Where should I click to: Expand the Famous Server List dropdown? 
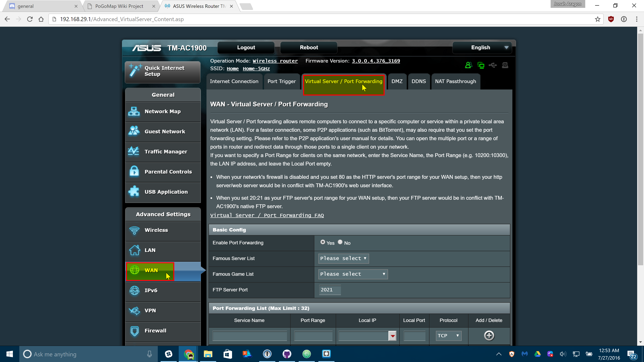coord(343,258)
